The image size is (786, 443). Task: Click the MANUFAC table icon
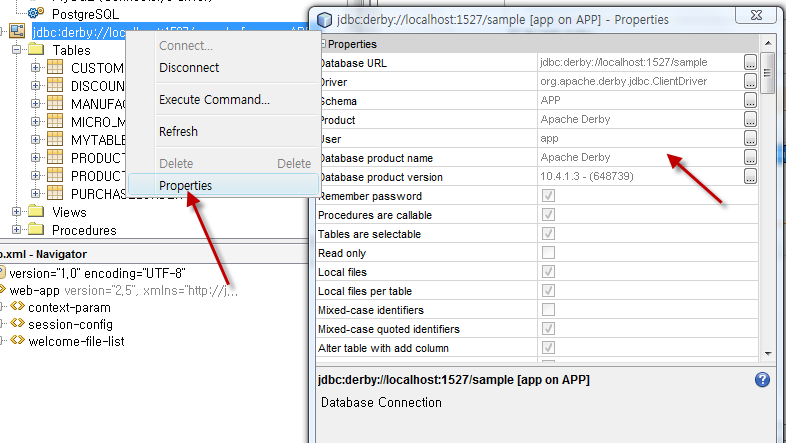click(x=55, y=103)
